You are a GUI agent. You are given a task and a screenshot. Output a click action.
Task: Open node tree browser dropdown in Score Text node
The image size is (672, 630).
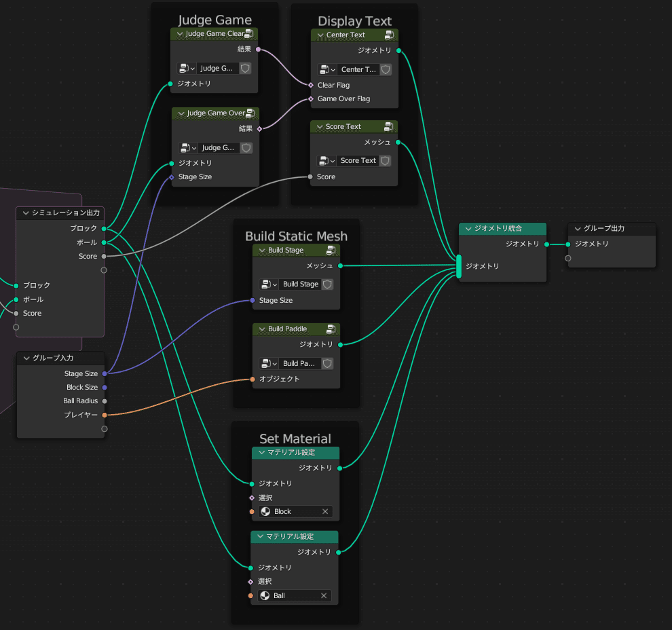[327, 161]
